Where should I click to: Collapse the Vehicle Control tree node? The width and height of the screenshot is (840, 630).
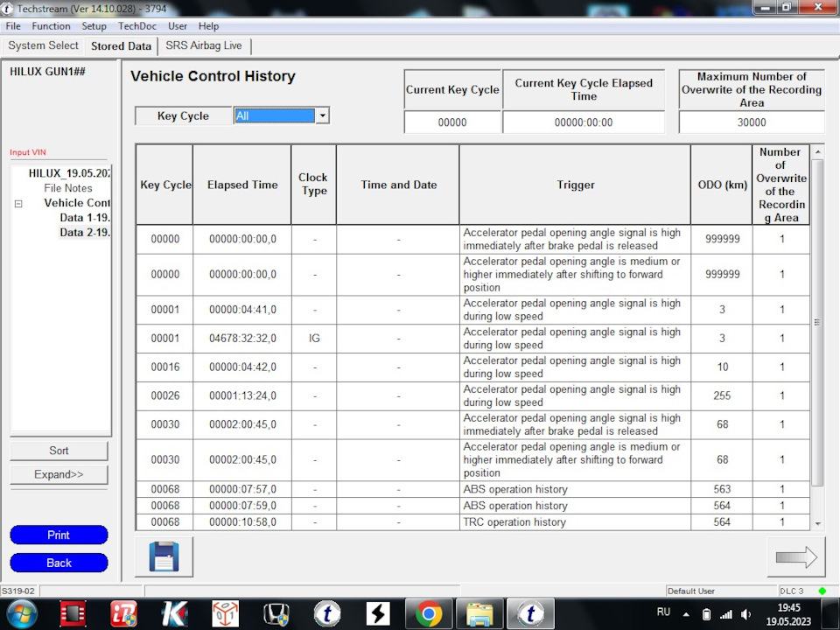[x=18, y=203]
